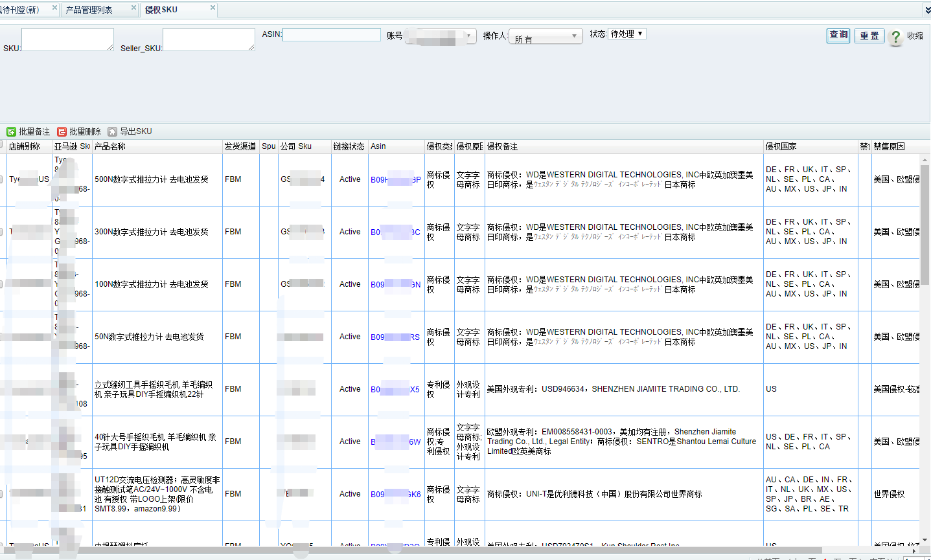Click the 收缩 collapse link
Image resolution: width=931 pixels, height=560 pixels.
click(x=915, y=36)
